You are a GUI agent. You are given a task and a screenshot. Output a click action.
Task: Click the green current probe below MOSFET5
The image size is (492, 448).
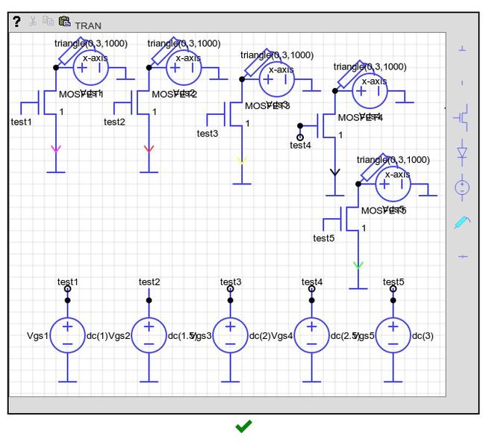pos(358,265)
